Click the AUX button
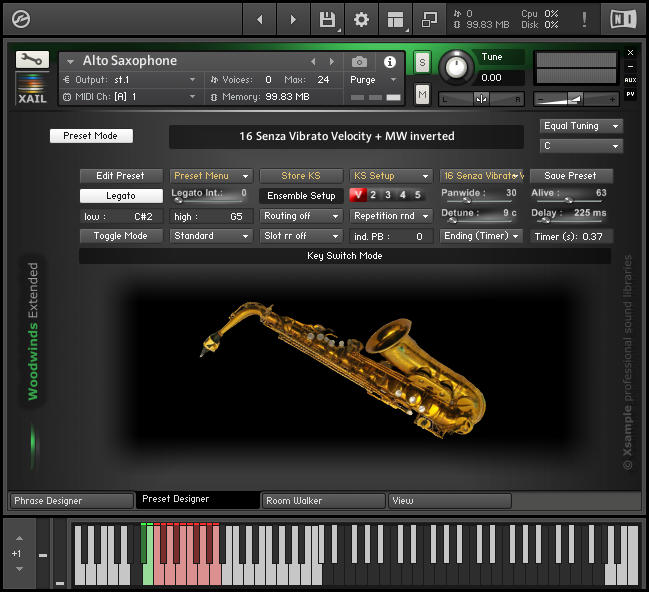 [x=630, y=80]
